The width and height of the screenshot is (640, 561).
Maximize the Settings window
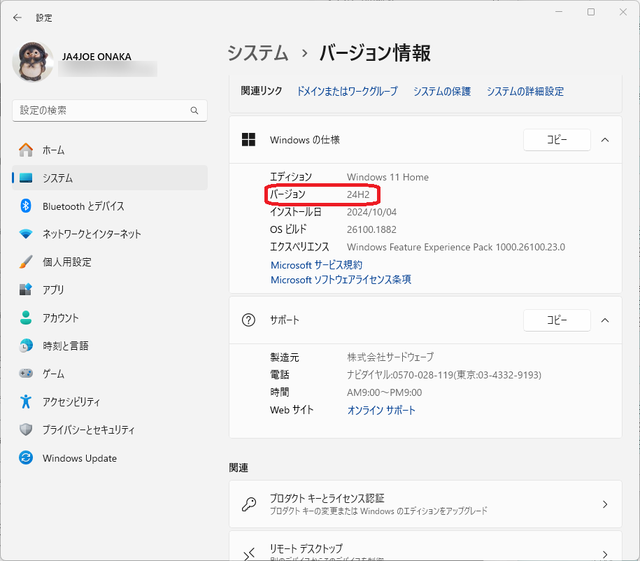pyautogui.click(x=591, y=12)
